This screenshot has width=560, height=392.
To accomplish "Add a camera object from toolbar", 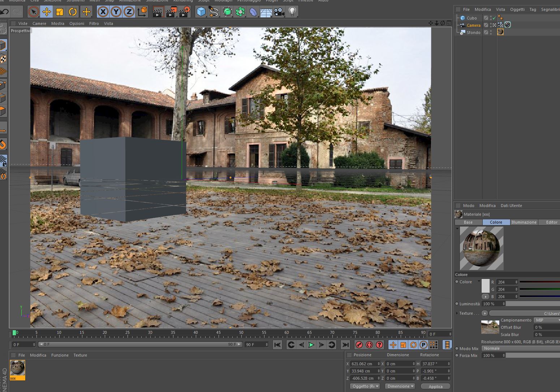I will [279, 12].
